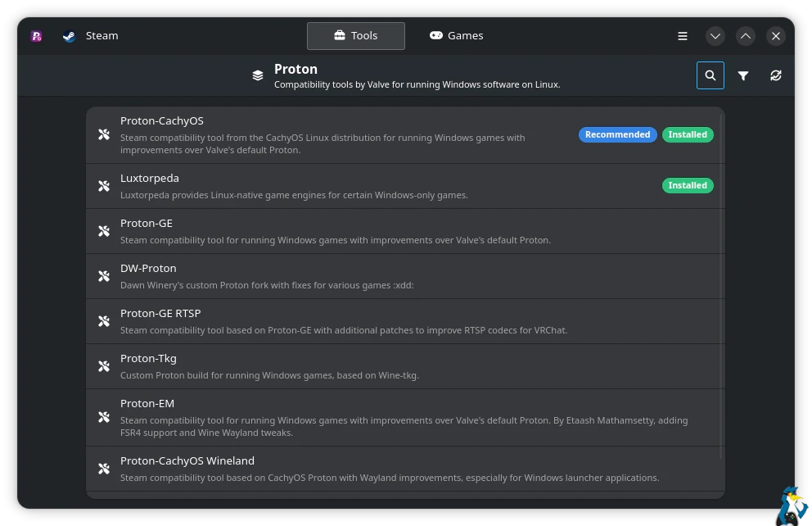Click the Proton layers stack icon

point(257,75)
